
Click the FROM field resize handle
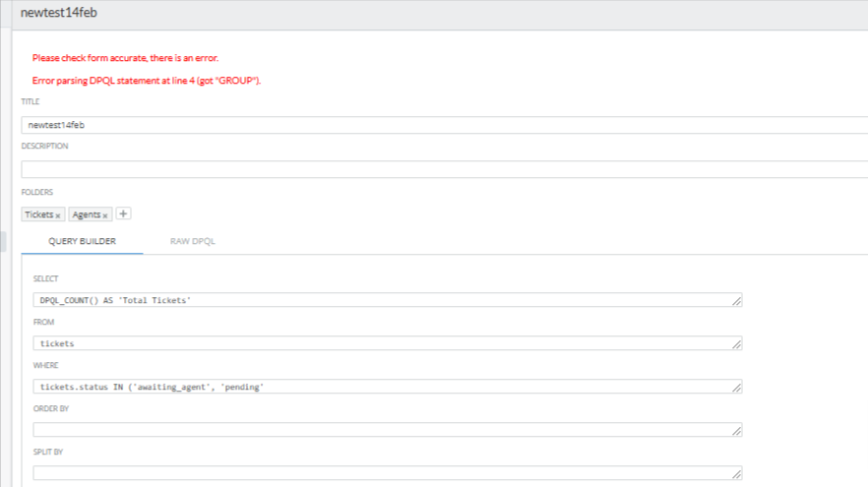click(x=736, y=344)
